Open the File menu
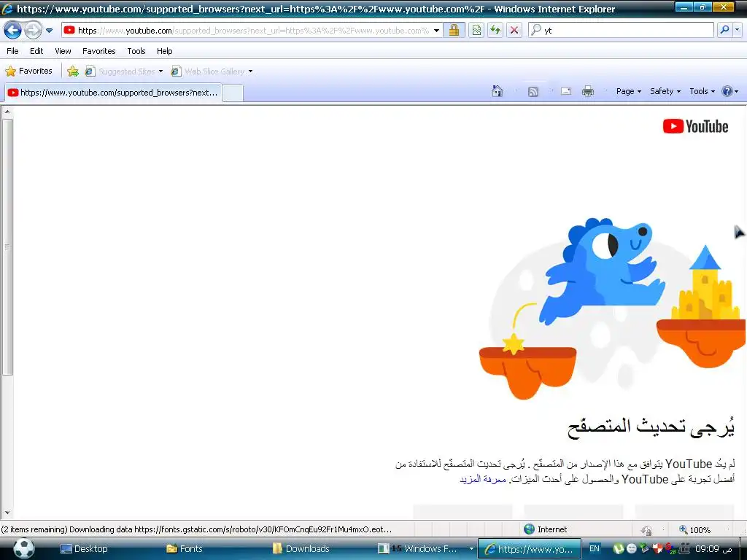 tap(13, 51)
